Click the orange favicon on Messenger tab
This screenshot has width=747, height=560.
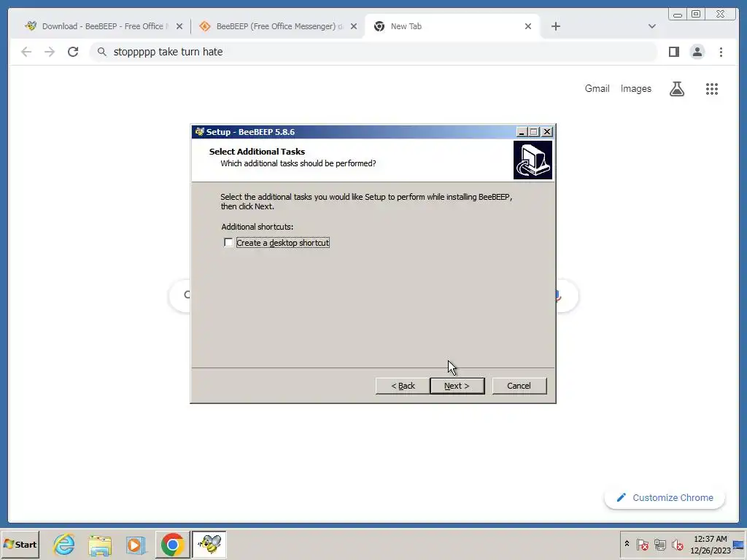(x=205, y=26)
